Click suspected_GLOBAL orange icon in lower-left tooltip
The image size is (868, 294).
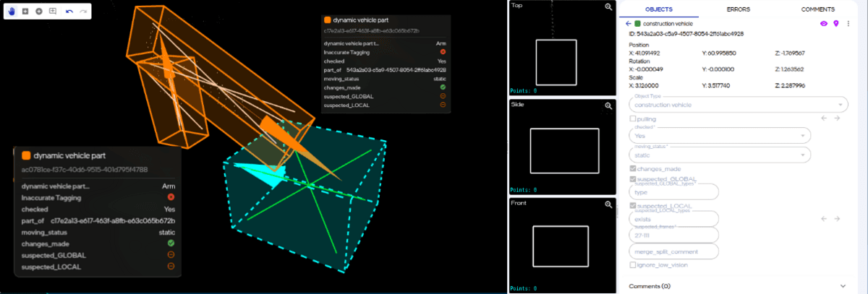(x=171, y=255)
